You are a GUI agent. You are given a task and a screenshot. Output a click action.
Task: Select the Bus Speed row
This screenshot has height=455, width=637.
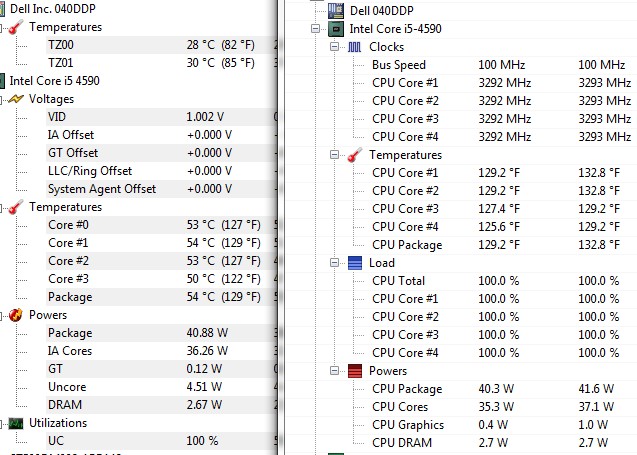(399, 65)
